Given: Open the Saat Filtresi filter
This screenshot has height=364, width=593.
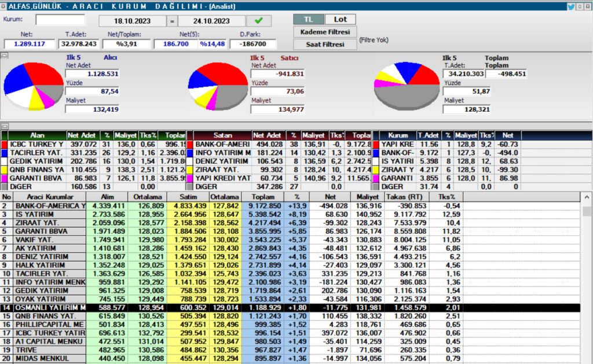Looking at the screenshot, I should coord(325,44).
